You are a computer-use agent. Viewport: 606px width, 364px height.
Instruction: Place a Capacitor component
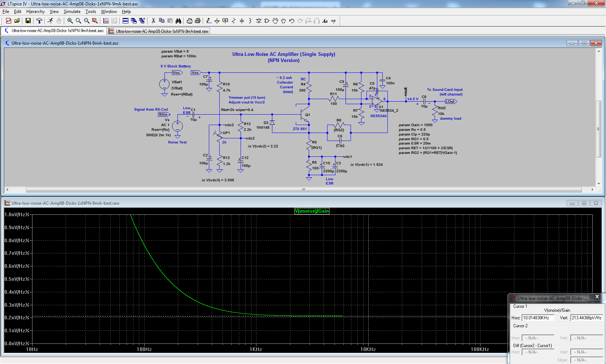(242, 21)
